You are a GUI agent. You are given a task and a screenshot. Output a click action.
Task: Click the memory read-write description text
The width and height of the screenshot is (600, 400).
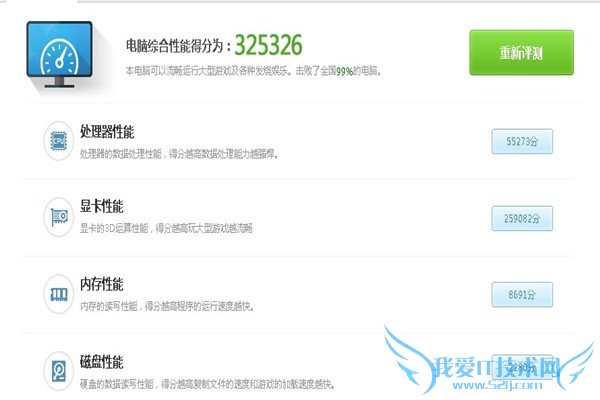pyautogui.click(x=167, y=306)
